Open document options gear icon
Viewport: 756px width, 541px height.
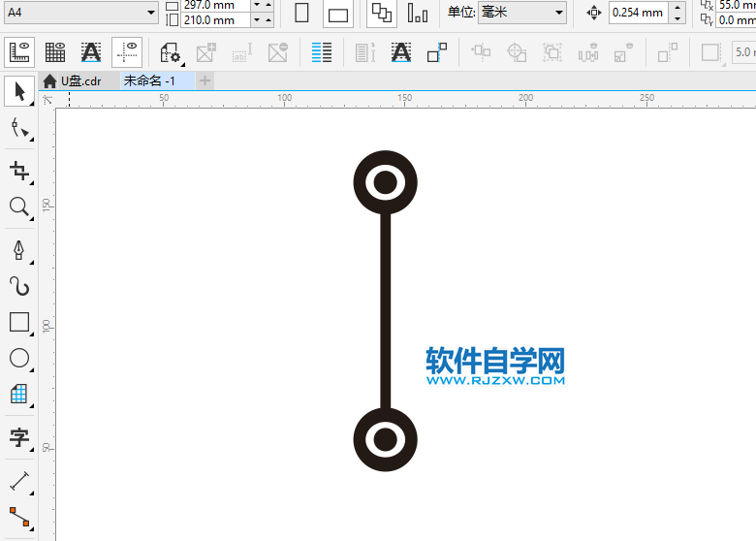click(x=171, y=52)
